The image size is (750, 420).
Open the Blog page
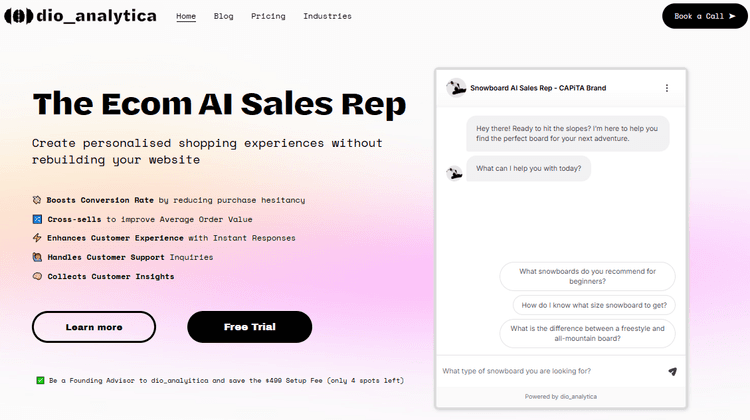(x=223, y=16)
